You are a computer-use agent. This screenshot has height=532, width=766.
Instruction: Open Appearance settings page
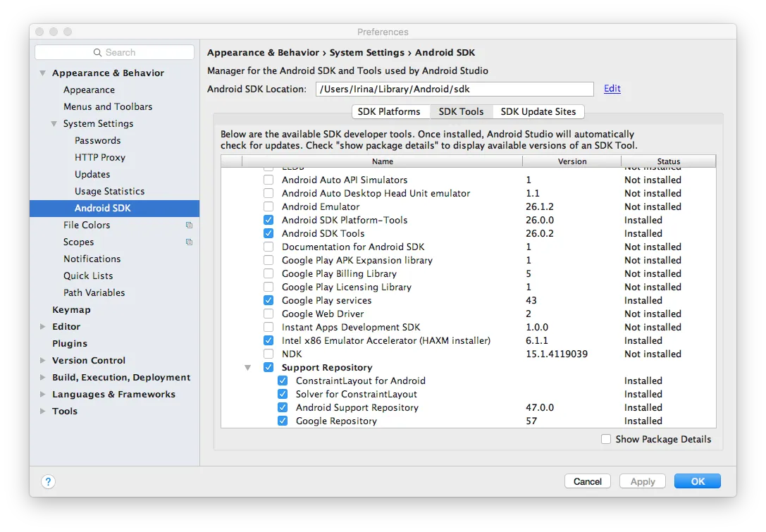tap(89, 90)
